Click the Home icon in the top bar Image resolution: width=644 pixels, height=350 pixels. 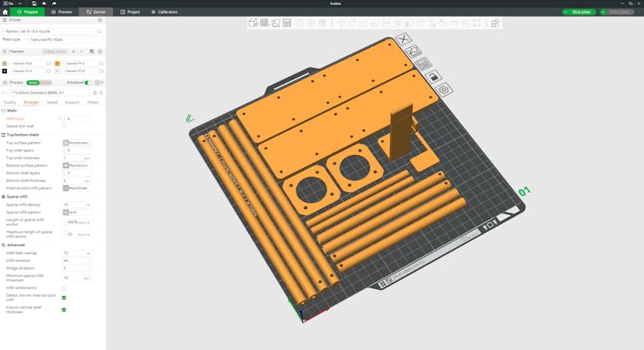[5, 12]
